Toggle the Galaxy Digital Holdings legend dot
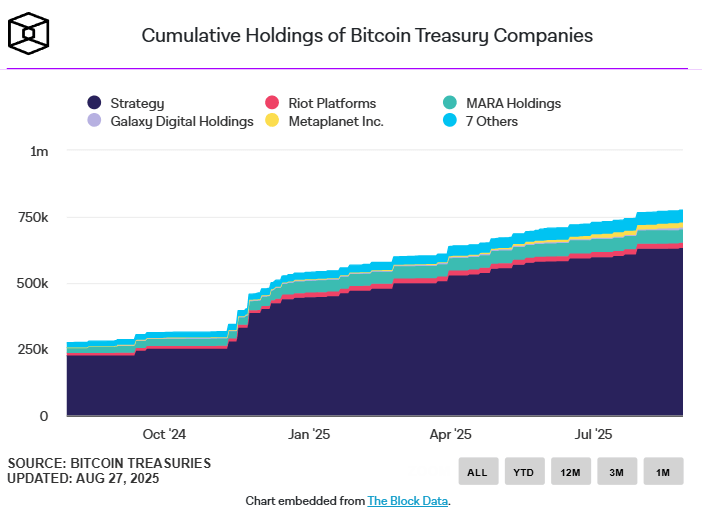 point(94,120)
